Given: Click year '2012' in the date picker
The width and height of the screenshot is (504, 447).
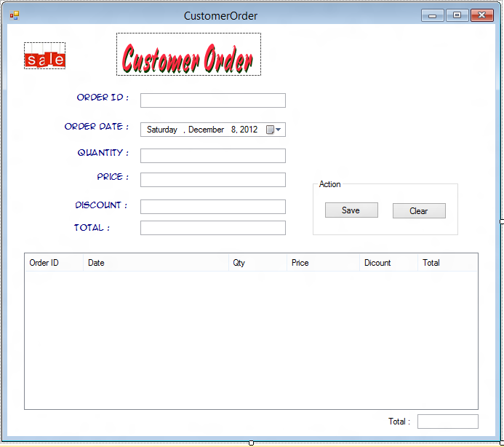Looking at the screenshot, I should point(249,130).
